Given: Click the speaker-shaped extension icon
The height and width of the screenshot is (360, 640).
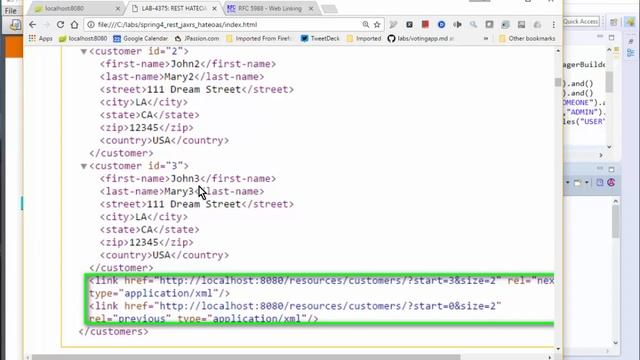Looking at the screenshot, I should click(457, 24).
